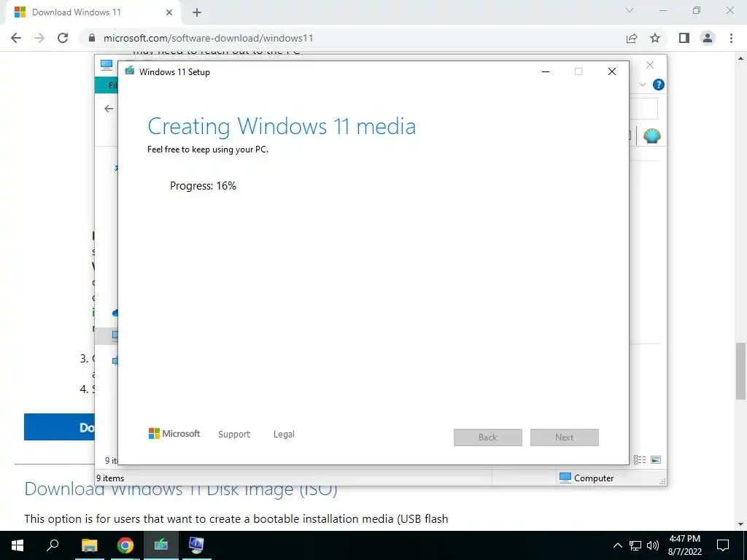
Task: Close the Windows 11 Setup window
Action: click(612, 71)
